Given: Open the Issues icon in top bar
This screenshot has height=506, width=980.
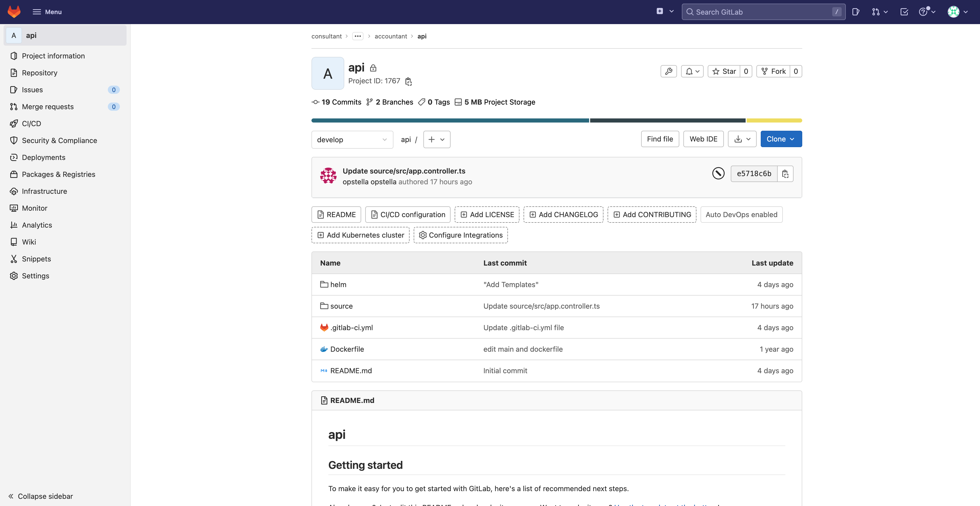Looking at the screenshot, I should 856,12.
